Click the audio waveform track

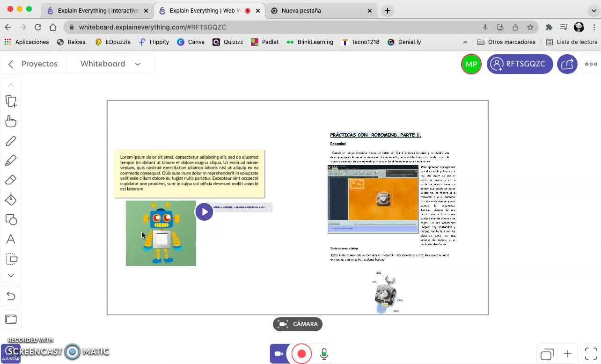coord(242,207)
